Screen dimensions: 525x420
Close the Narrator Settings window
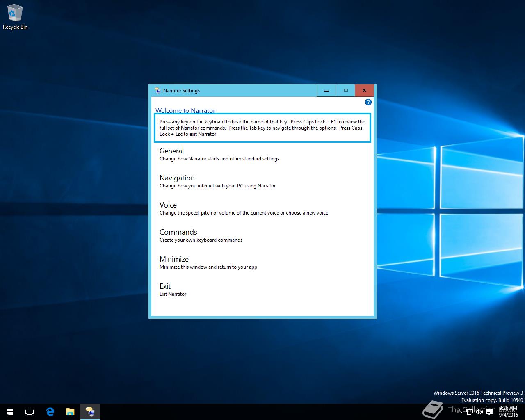coord(364,91)
